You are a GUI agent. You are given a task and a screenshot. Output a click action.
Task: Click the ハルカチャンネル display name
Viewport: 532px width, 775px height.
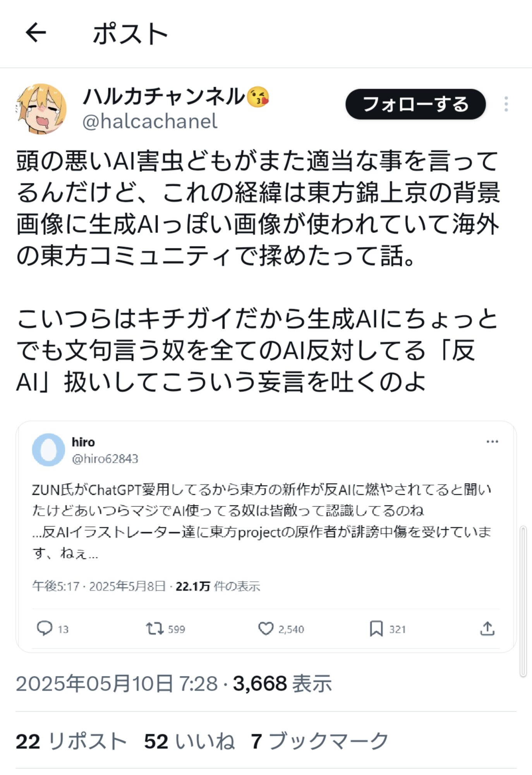(164, 96)
